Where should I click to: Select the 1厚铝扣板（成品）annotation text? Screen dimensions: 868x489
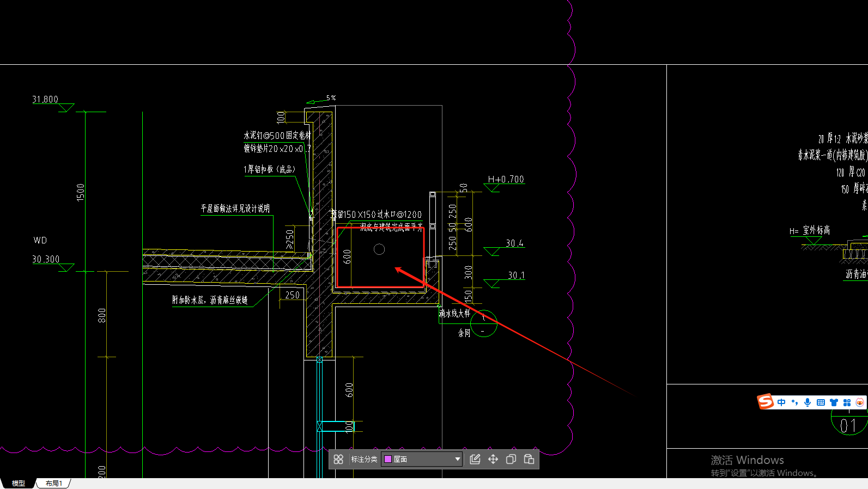tap(270, 169)
